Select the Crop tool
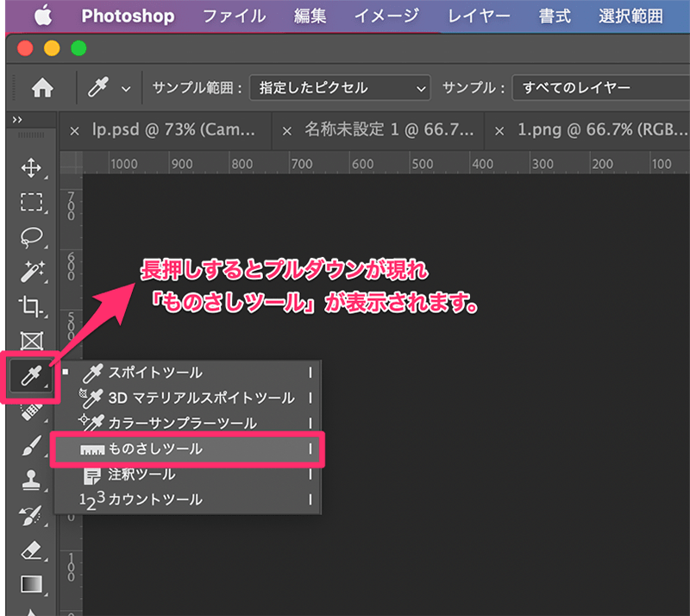Viewport: 690px width, 616px height. [x=32, y=305]
